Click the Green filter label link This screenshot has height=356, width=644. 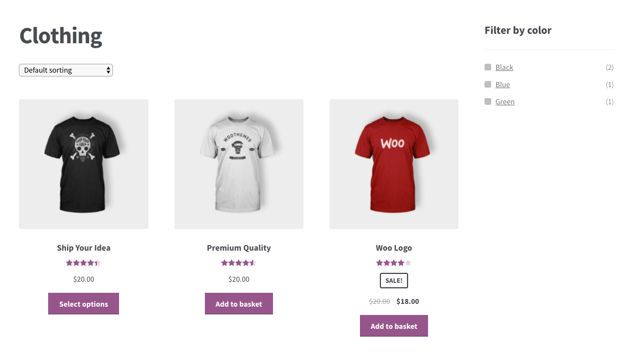click(504, 101)
